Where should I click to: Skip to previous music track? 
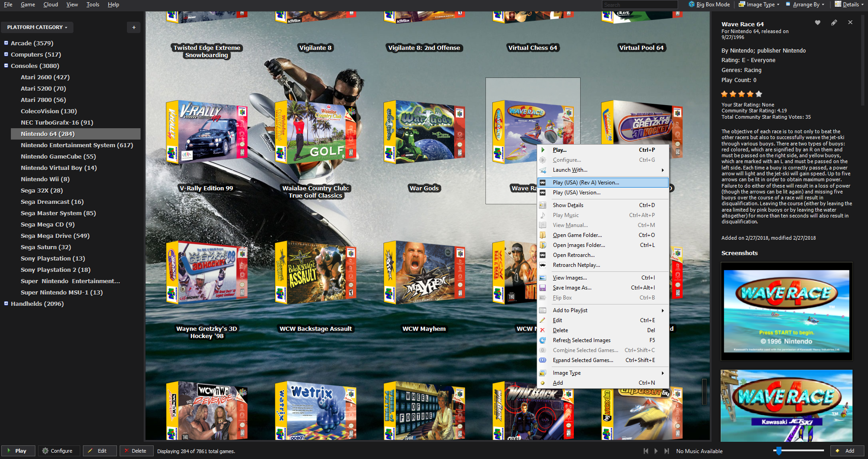646,451
